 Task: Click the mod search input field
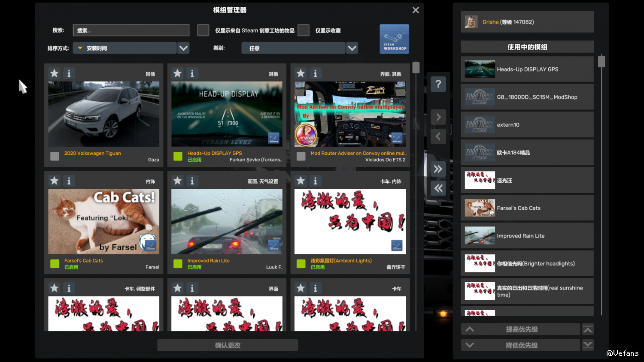[131, 30]
